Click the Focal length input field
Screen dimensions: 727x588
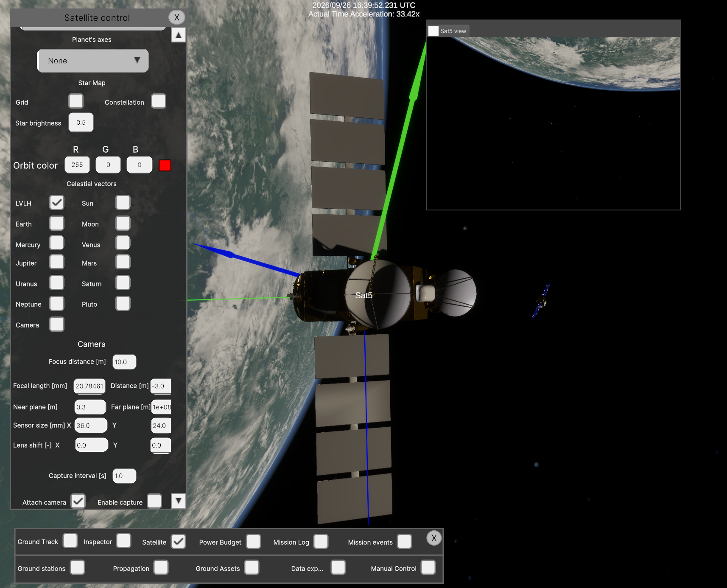coord(89,386)
